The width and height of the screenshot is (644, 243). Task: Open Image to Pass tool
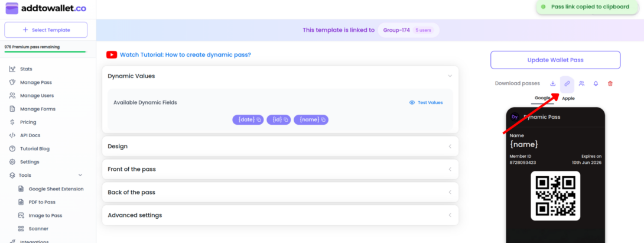[45, 215]
